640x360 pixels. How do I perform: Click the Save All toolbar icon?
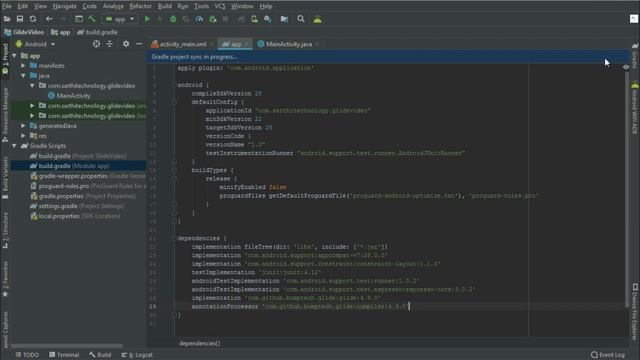pyautogui.click(x=20, y=19)
